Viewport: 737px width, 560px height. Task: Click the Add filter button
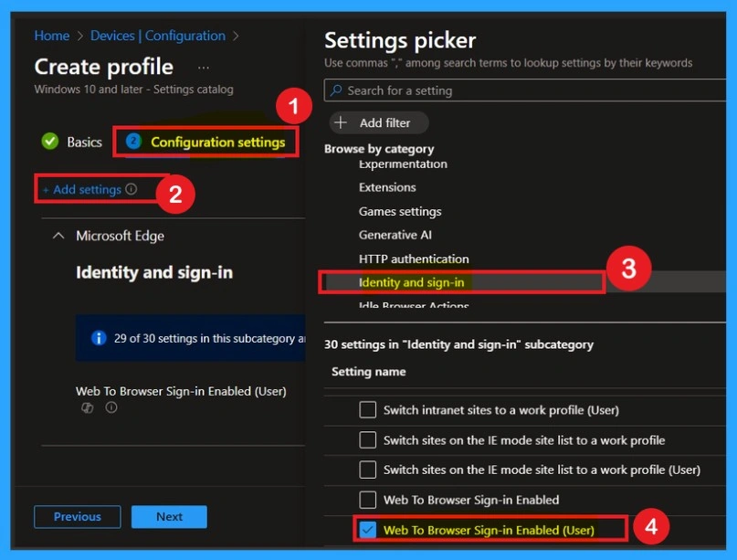coord(378,122)
